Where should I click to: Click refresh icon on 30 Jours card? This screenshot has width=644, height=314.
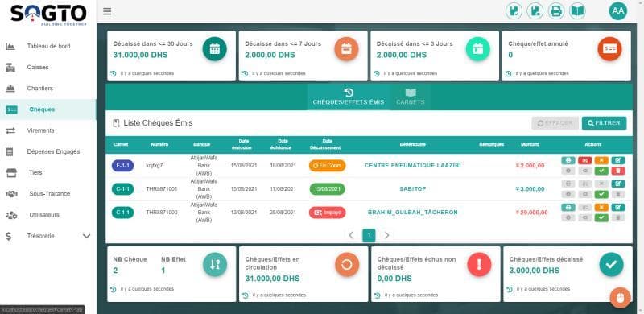point(114,73)
